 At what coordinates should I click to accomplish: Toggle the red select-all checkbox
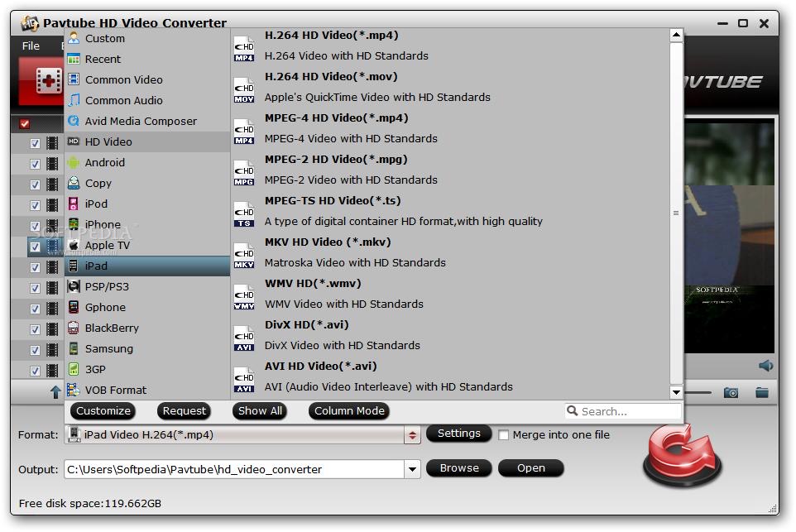coord(24,123)
